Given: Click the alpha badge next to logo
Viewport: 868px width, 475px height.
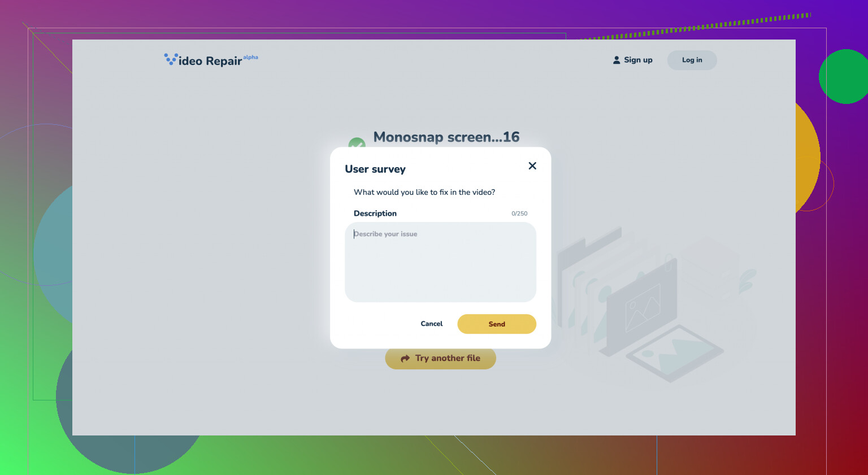Looking at the screenshot, I should [x=250, y=58].
